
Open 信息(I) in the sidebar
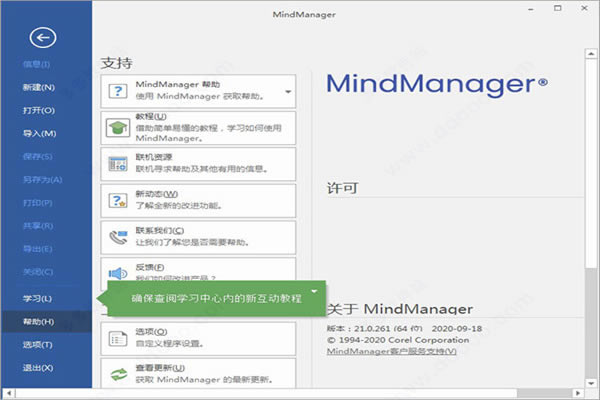(36, 64)
